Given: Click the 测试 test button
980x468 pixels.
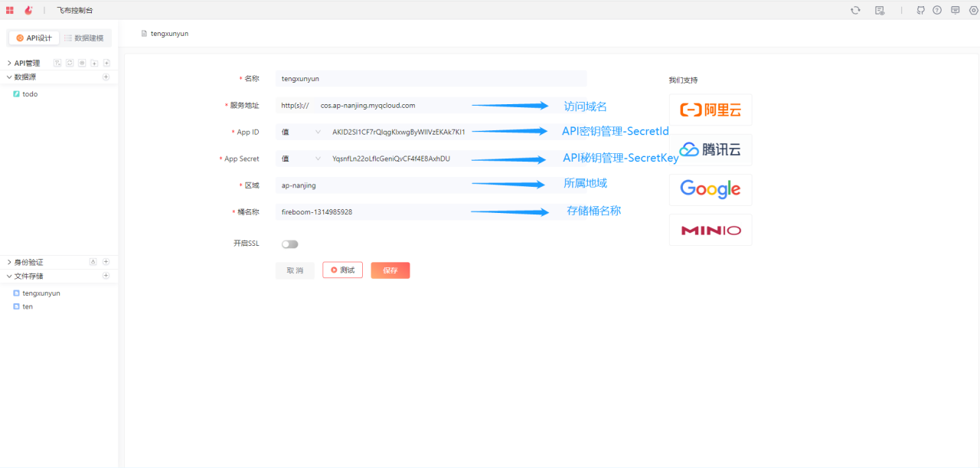Looking at the screenshot, I should 342,270.
